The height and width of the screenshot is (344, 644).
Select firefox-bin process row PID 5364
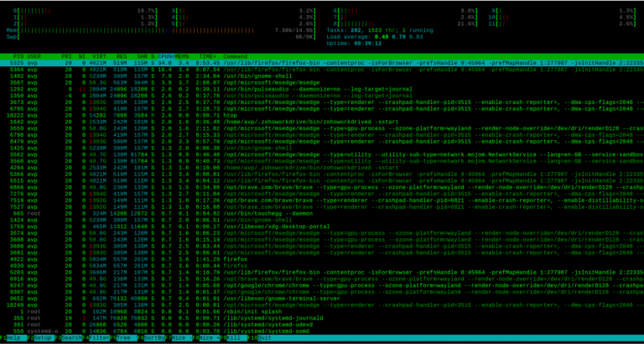coord(322,70)
